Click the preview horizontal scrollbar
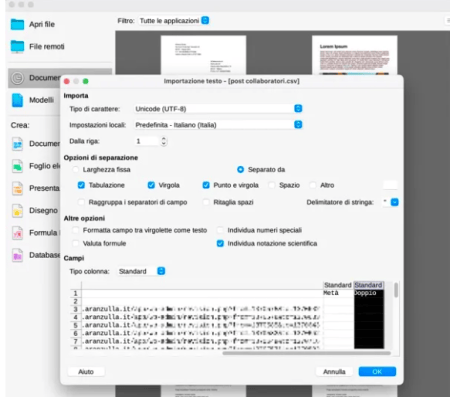This screenshot has width=450, height=397. (306, 353)
